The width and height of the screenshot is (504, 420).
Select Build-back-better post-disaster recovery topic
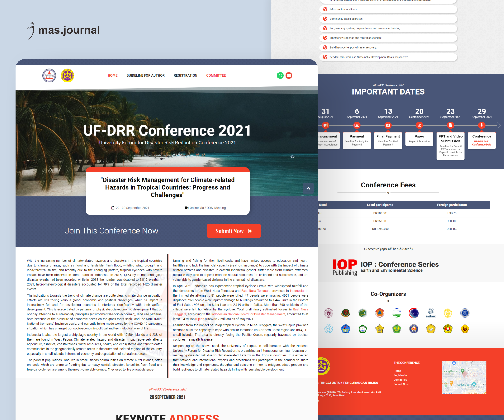[388, 47]
